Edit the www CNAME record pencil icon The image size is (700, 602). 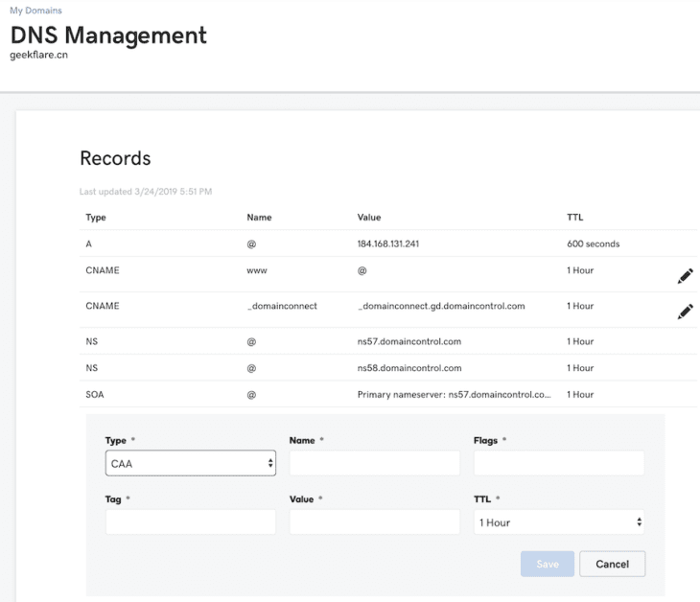(x=685, y=276)
